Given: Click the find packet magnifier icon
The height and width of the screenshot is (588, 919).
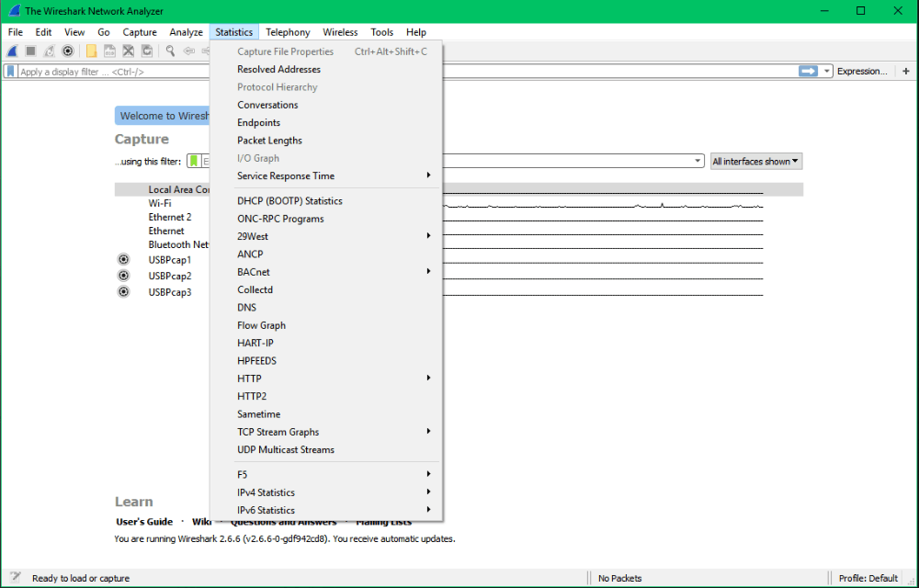Looking at the screenshot, I should pos(170,51).
